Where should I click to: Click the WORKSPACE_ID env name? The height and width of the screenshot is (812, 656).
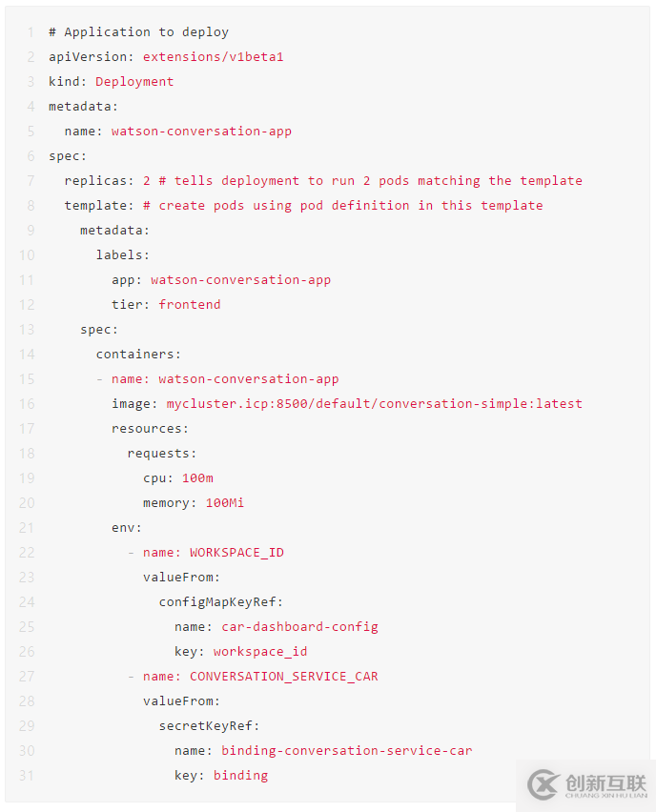click(236, 553)
